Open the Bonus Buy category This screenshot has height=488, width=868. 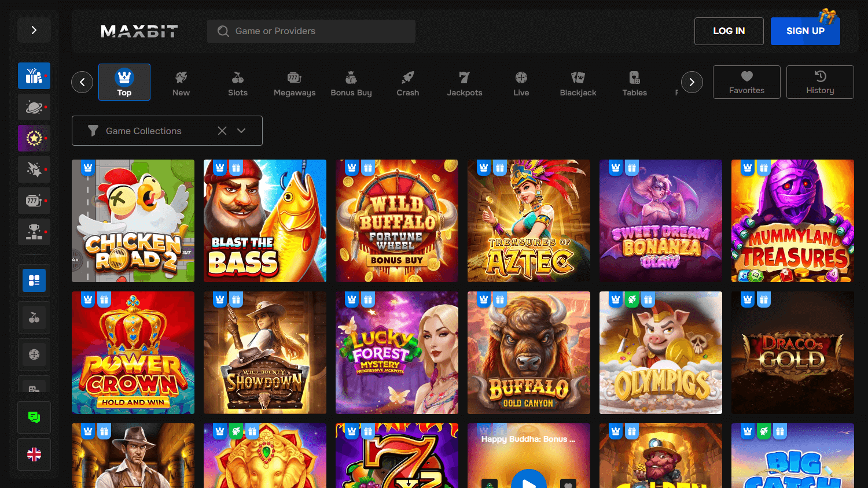pyautogui.click(x=351, y=82)
